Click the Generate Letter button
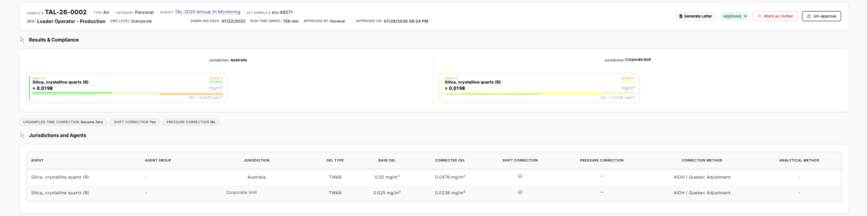Viewport: 868px width, 216px height. tap(696, 16)
